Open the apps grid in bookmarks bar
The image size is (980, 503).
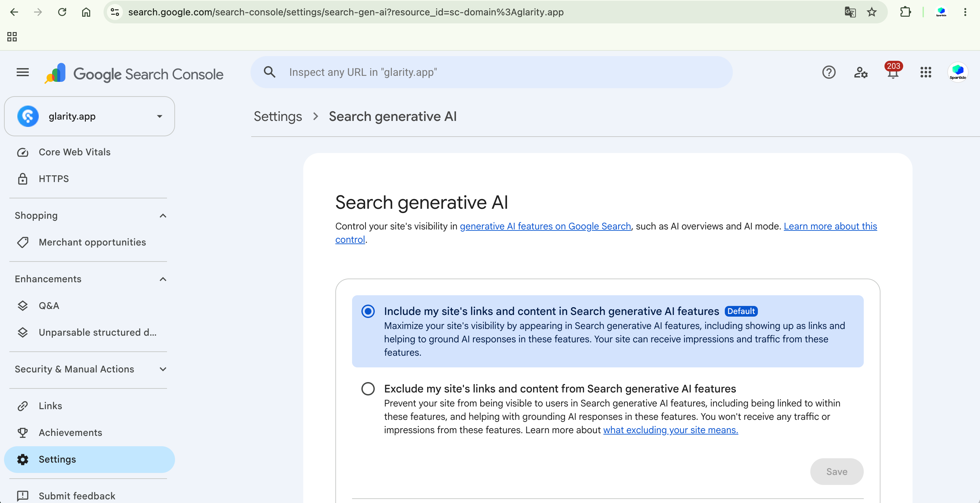coord(12,36)
